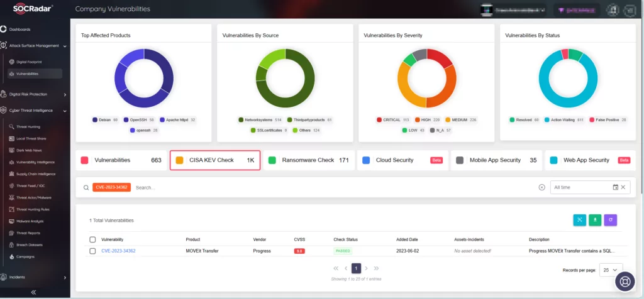Viewport: 644px width, 299px height.
Task: Click the PASSED check status badge
Action: 343,251
